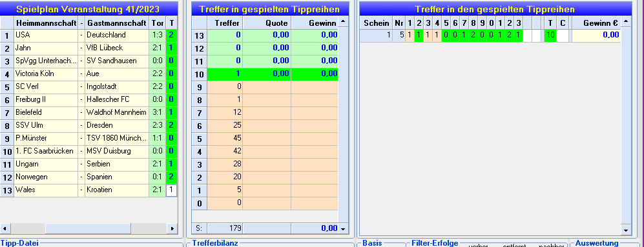This screenshot has width=644, height=247.
Task: Select the Freiburg II cell
Action: click(x=46, y=100)
